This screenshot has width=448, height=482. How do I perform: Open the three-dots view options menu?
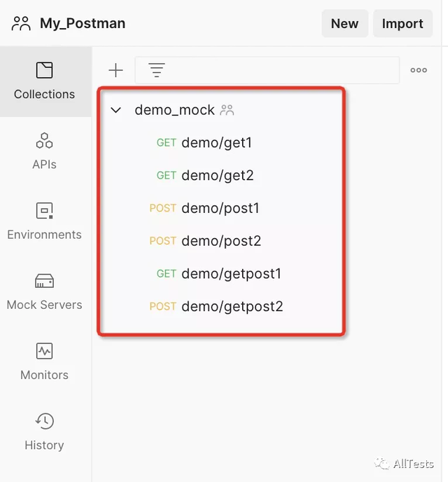click(x=419, y=70)
